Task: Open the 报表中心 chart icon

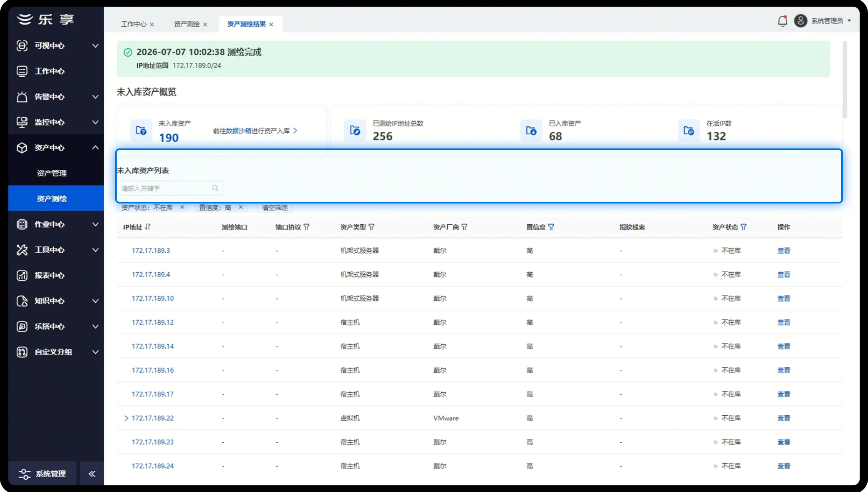Action: [x=22, y=275]
